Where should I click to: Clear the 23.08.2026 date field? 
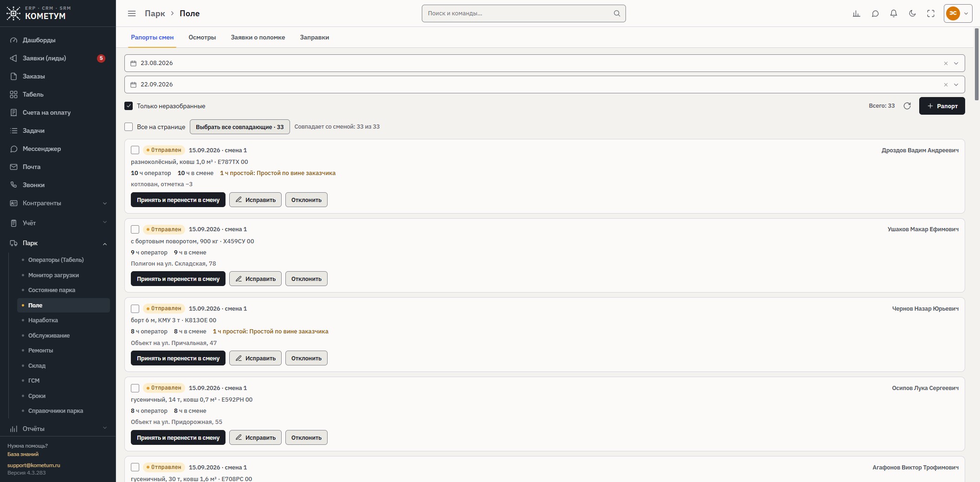click(946, 63)
